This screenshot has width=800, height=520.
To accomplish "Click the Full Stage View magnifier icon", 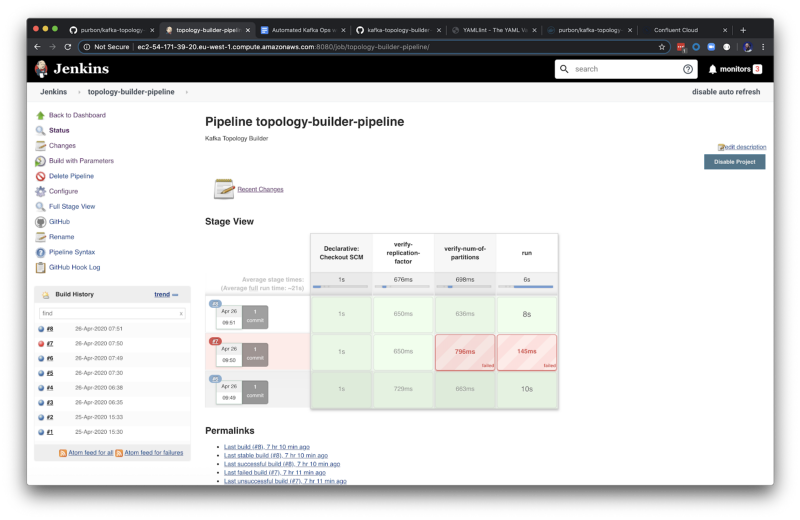I will coord(40,207).
